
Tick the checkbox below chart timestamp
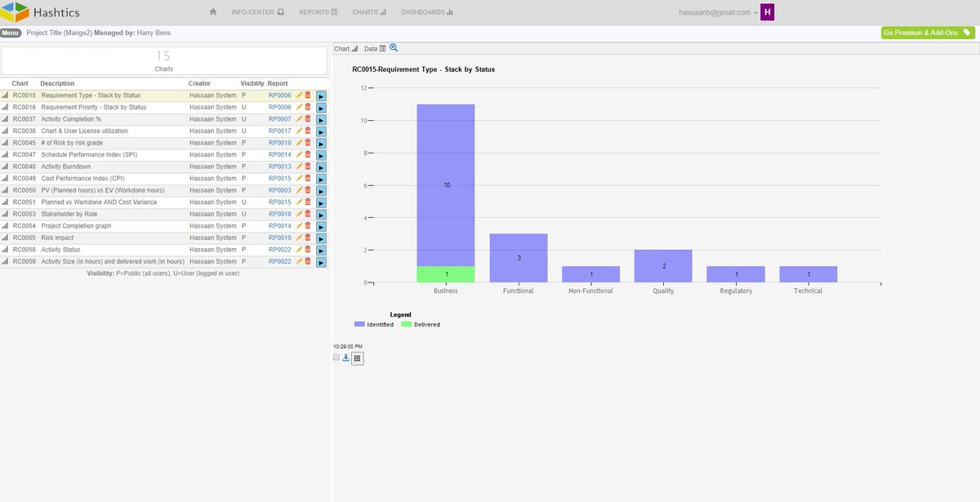(336, 357)
